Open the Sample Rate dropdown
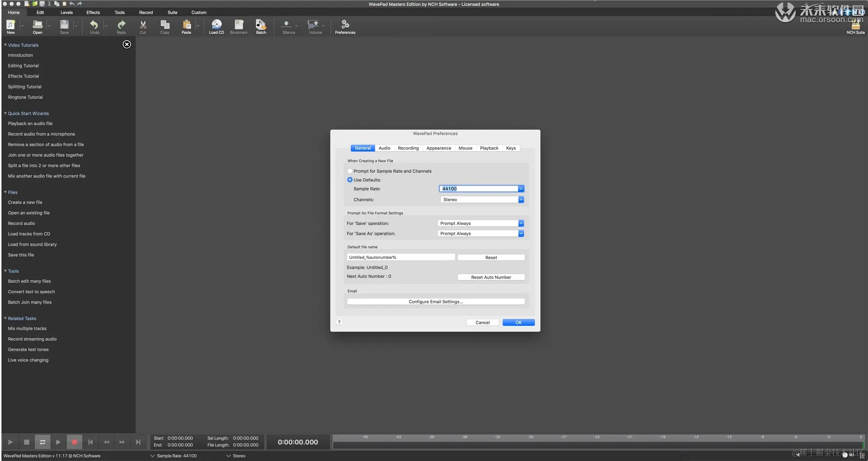Viewport: 868px width, 461px height. (521, 189)
